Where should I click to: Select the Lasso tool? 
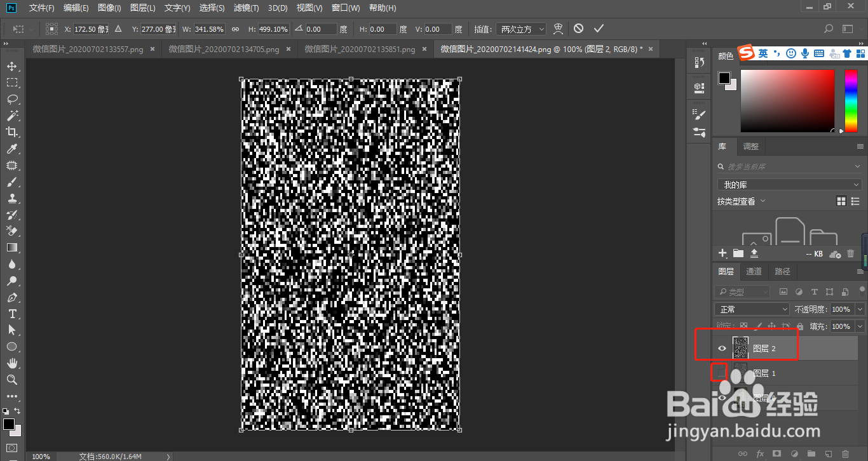[x=11, y=99]
